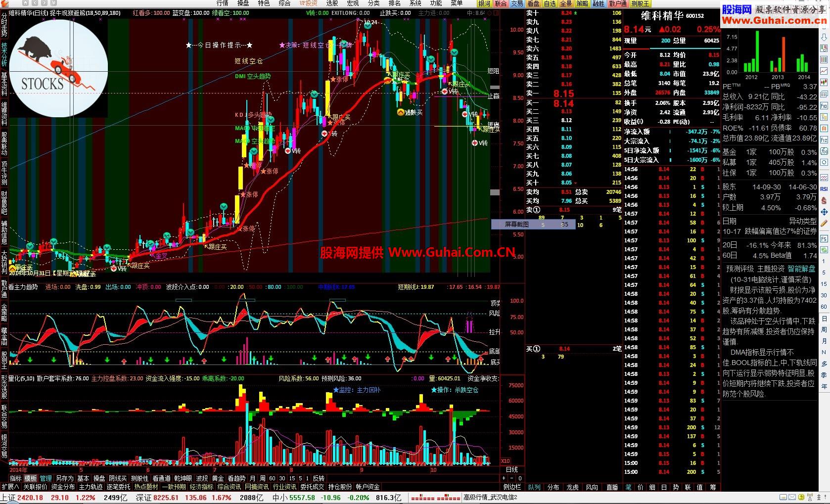Open the 主力轨迹 bottom tab
The height and width of the screenshot is (504, 830).
pos(91,487)
